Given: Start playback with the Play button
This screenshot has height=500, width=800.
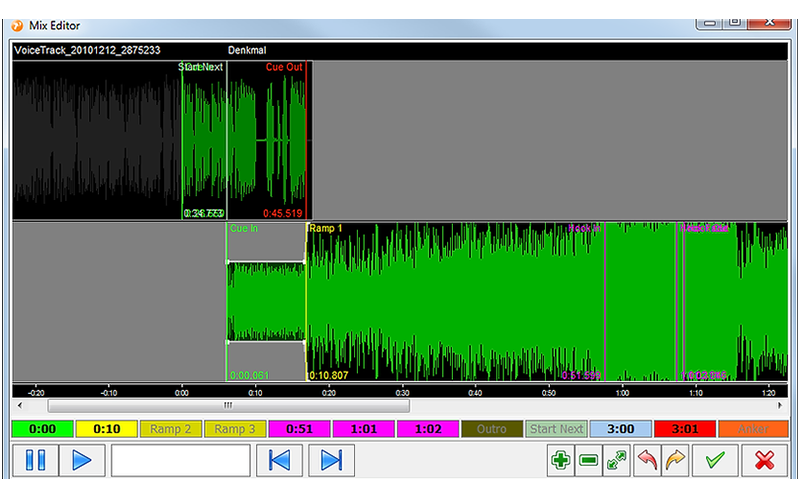Looking at the screenshot, I should click(82, 460).
